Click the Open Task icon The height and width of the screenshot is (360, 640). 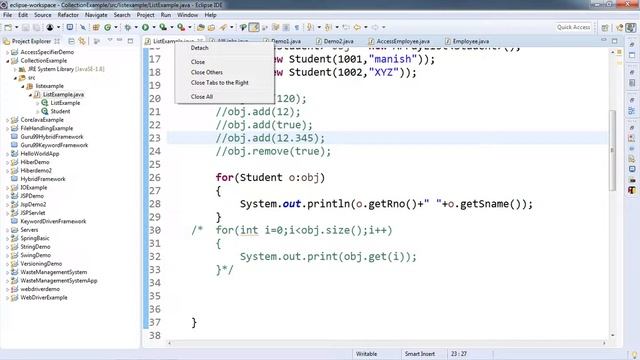coord(211,27)
